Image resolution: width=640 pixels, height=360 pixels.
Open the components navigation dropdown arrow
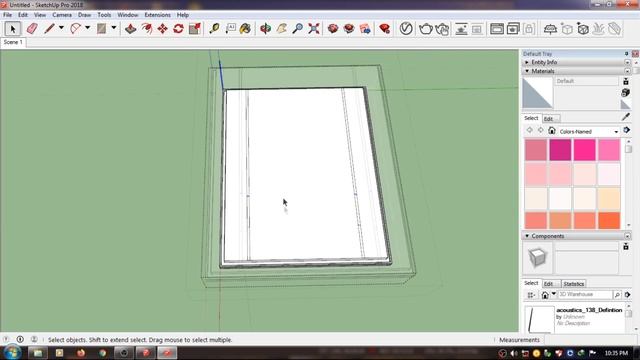pos(554,294)
